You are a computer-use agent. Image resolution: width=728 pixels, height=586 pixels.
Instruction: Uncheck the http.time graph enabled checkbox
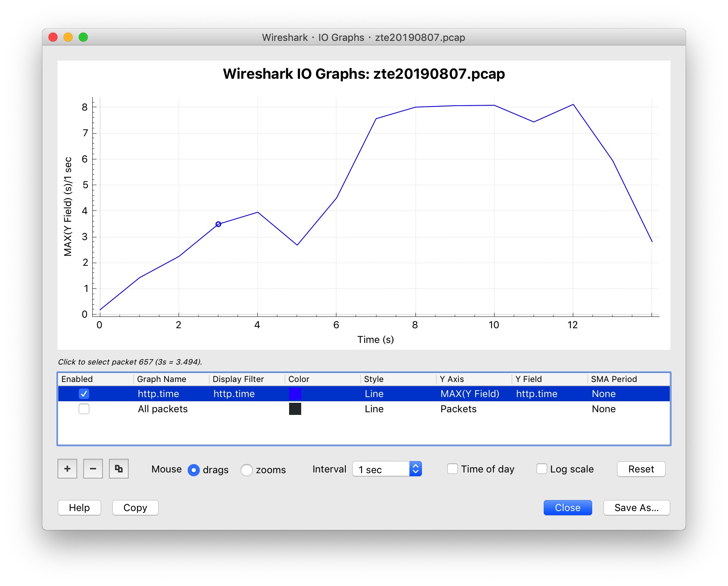[84, 394]
